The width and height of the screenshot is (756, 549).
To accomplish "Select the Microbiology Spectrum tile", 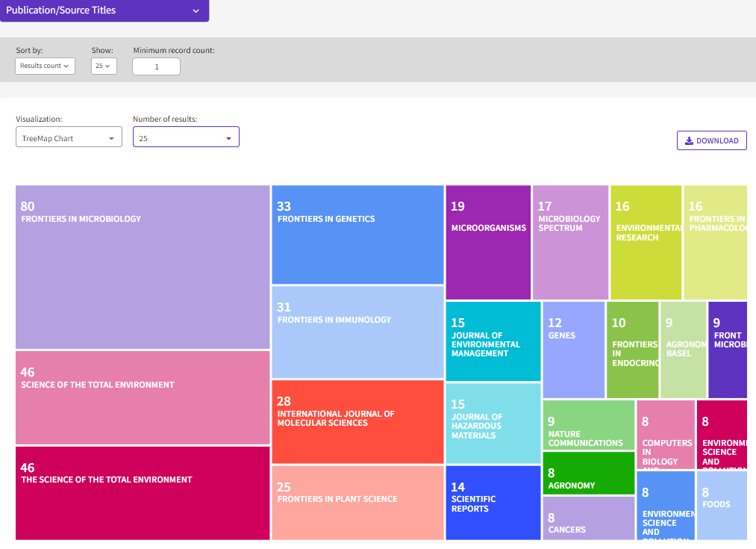I will [570, 242].
